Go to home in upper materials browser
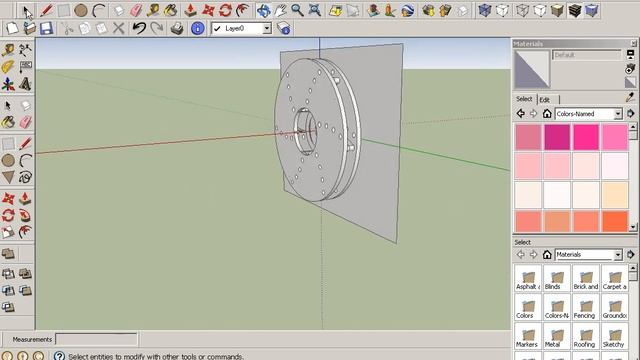Viewport: 640px width, 360px height. [x=547, y=113]
